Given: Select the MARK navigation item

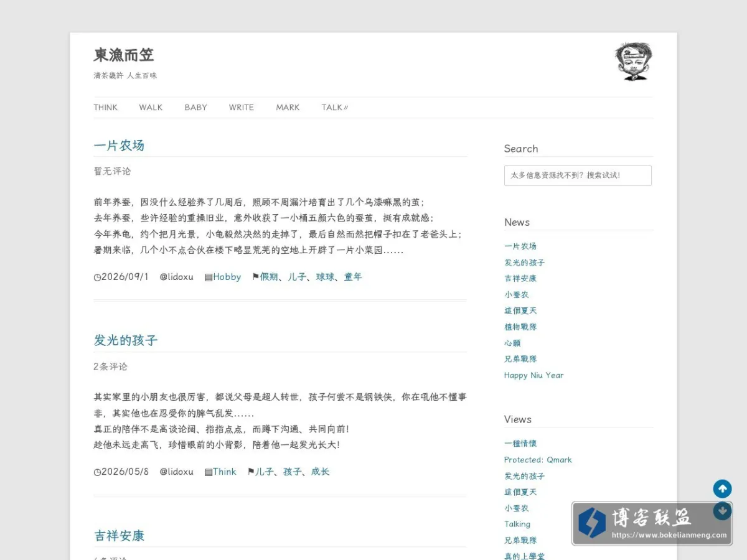Looking at the screenshot, I should [288, 108].
